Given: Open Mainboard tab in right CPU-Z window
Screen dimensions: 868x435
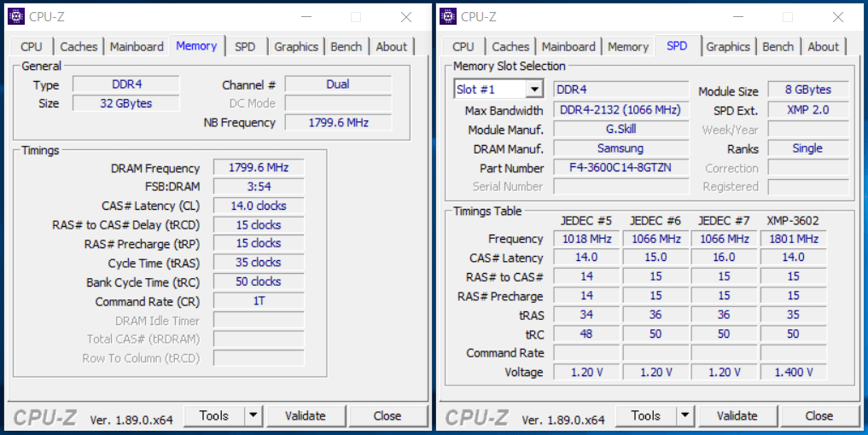Looking at the screenshot, I should 568,47.
